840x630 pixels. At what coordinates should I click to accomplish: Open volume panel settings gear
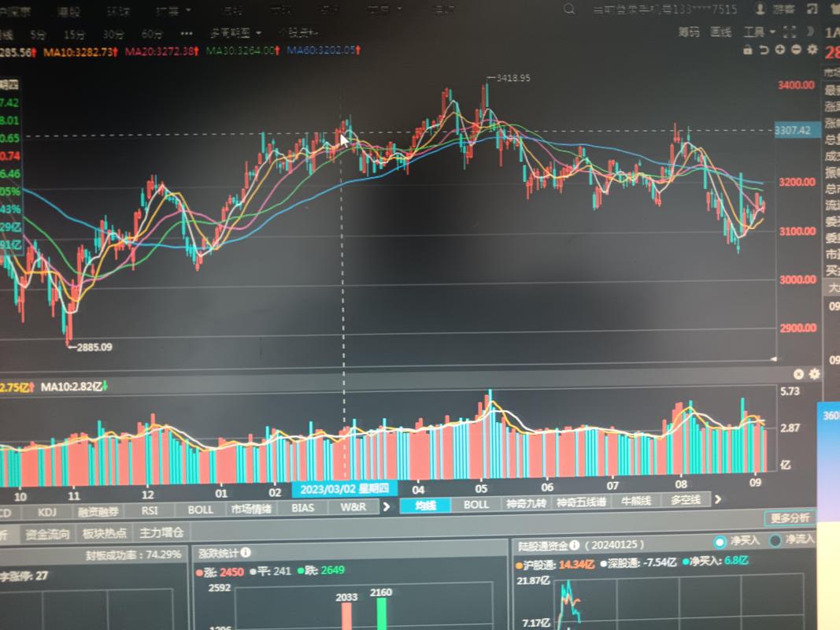[x=814, y=374]
